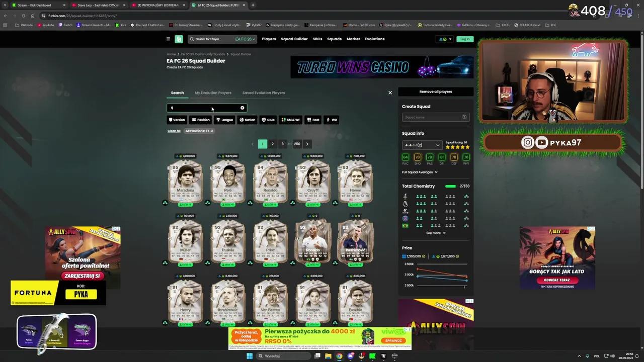Image resolution: width=644 pixels, height=362 pixels.
Task: Open the Version filter
Action: click(x=177, y=120)
